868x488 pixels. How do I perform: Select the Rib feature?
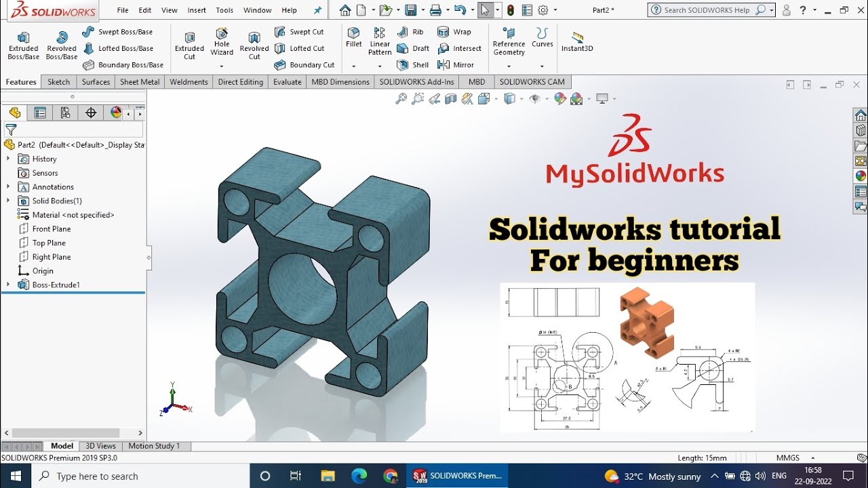(410, 32)
